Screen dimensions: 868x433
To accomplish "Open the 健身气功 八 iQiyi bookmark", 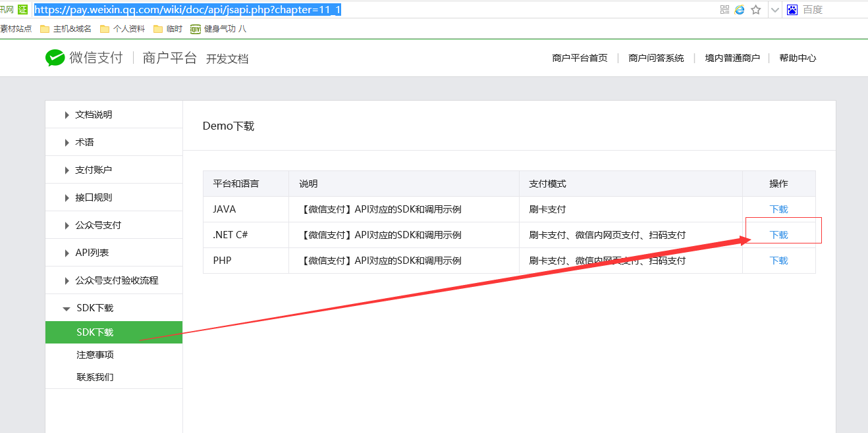I will 219,29.
